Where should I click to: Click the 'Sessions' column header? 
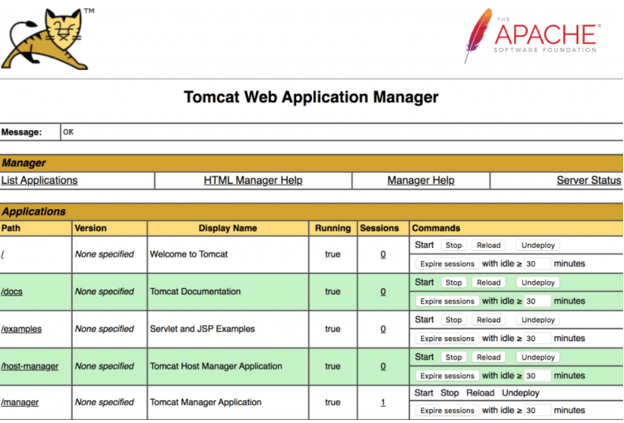coord(379,228)
